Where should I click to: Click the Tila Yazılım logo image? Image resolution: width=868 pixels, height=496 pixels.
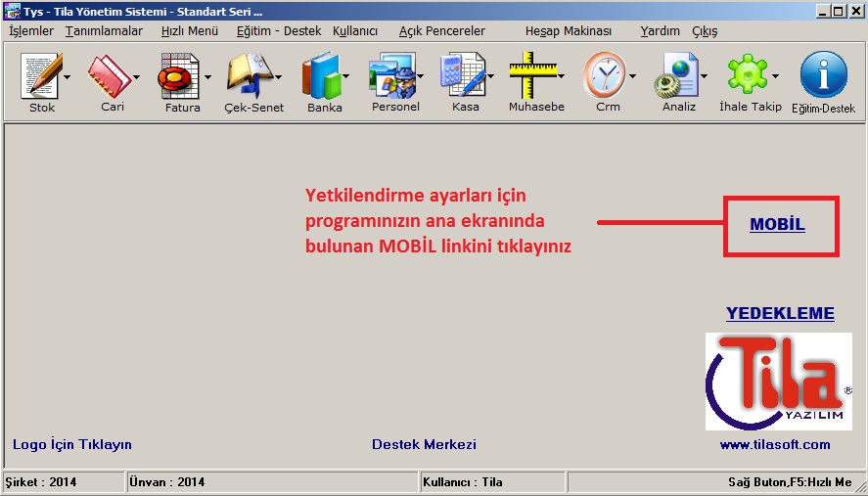pos(778,382)
